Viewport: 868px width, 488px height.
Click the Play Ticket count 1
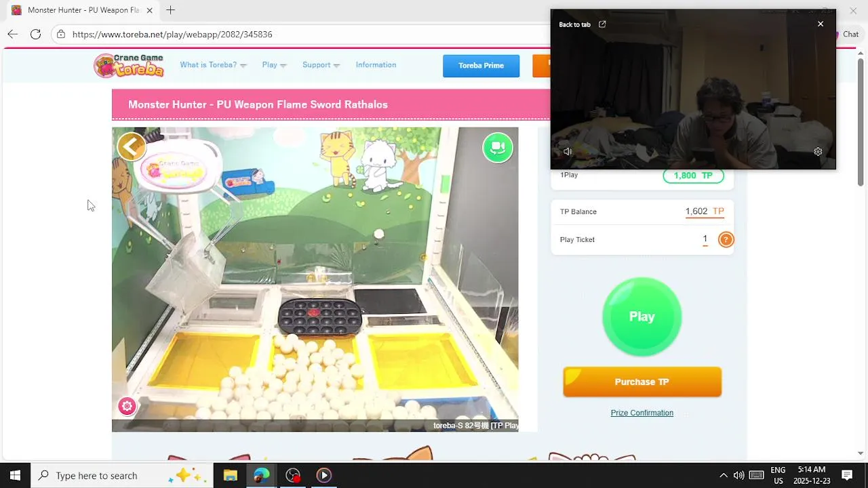705,239
